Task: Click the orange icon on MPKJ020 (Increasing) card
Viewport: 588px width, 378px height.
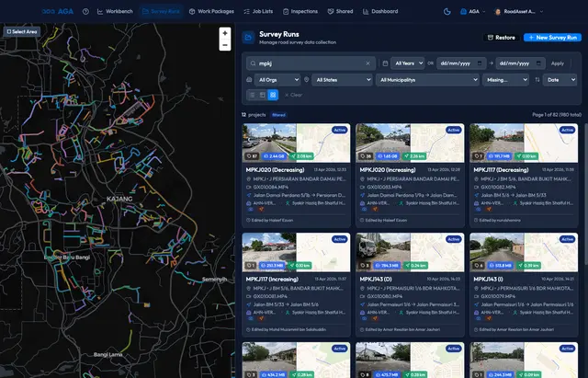Action: point(375,209)
